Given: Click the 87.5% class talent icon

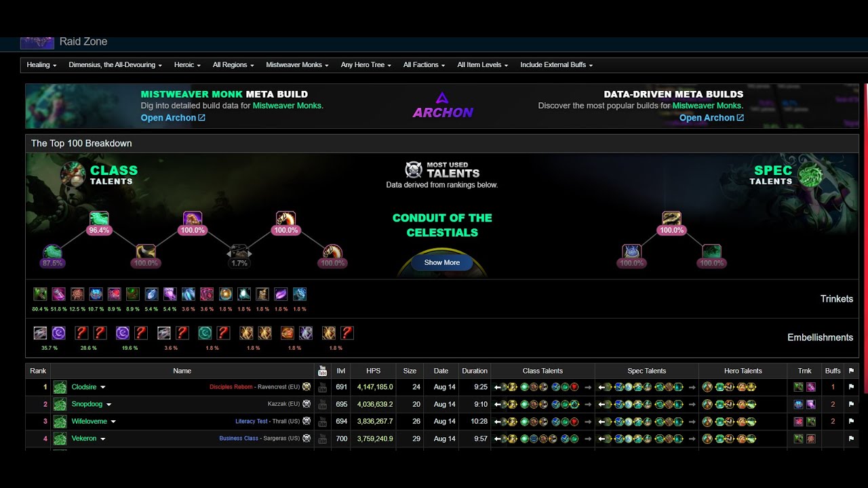Looking at the screenshot, I should pyautogui.click(x=52, y=252).
